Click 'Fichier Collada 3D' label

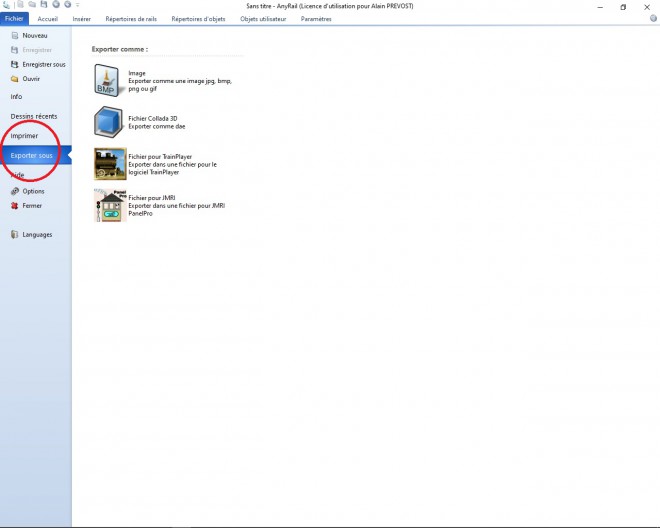click(153, 118)
